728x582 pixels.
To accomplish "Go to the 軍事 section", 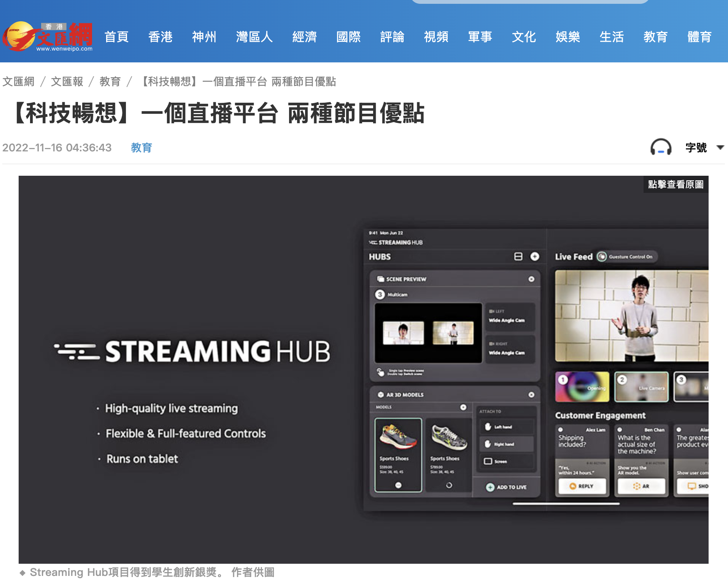I will (x=480, y=37).
